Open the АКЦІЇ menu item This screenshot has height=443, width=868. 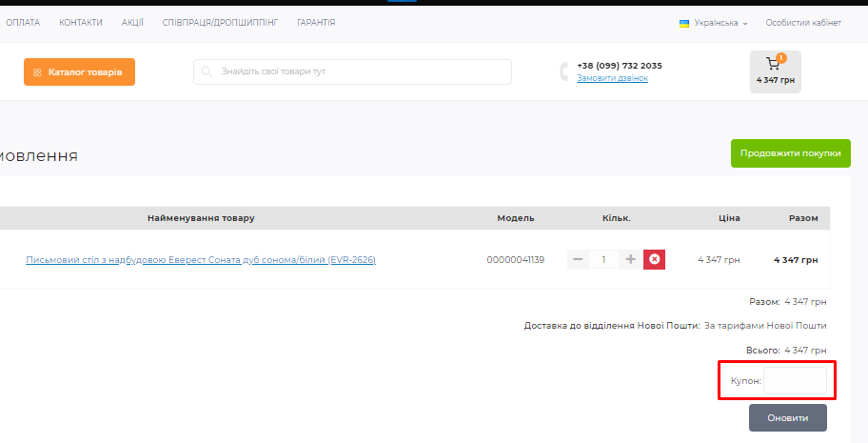click(132, 22)
